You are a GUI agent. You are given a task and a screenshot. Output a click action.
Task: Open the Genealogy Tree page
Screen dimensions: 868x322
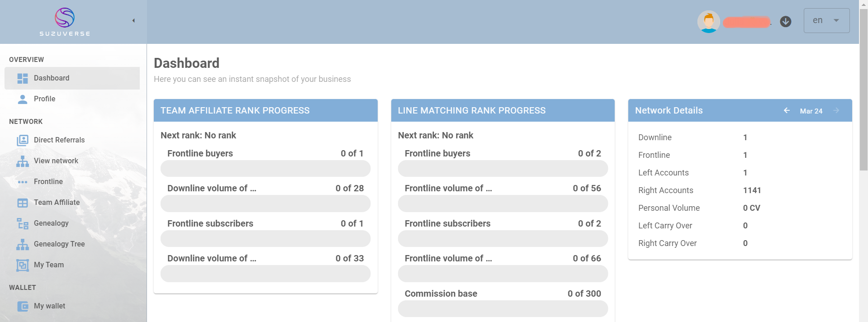click(59, 244)
